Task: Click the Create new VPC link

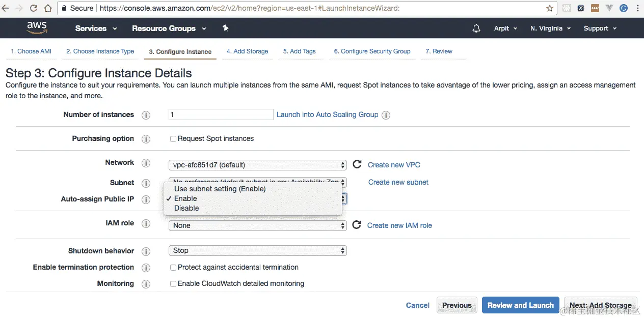Action: point(394,165)
